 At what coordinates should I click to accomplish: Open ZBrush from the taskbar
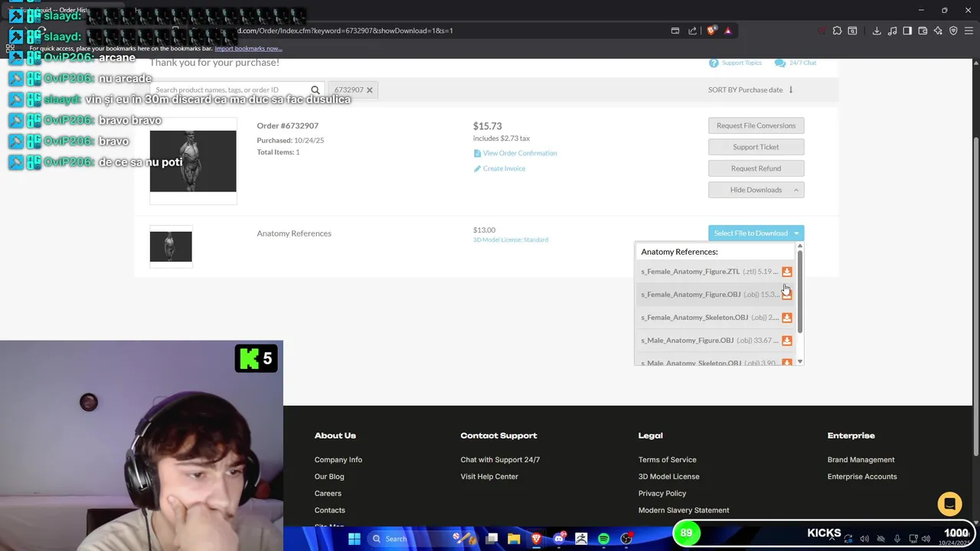(581, 539)
